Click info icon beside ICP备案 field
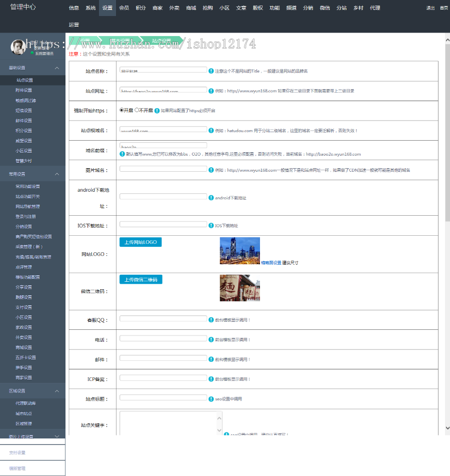 (211, 379)
